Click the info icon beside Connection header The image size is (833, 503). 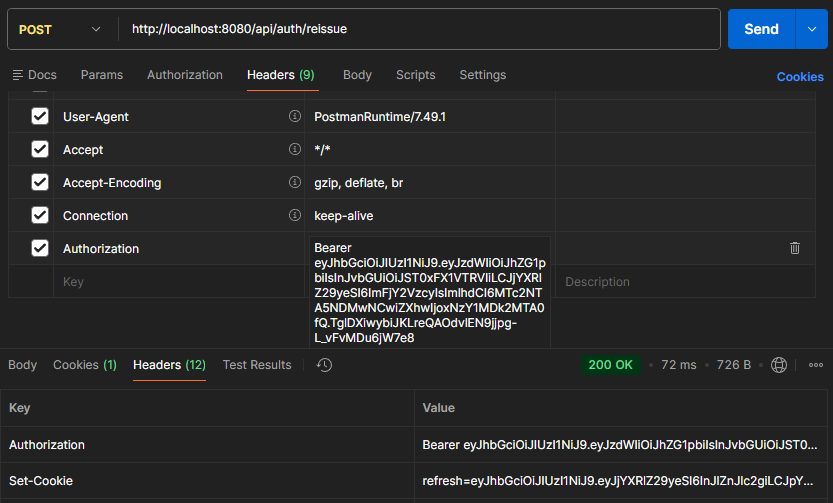click(x=295, y=215)
